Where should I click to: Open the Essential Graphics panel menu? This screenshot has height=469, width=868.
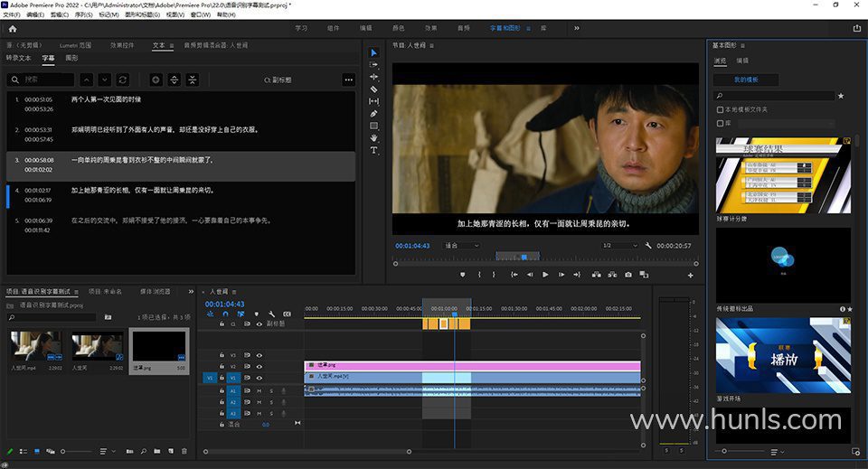[742, 45]
